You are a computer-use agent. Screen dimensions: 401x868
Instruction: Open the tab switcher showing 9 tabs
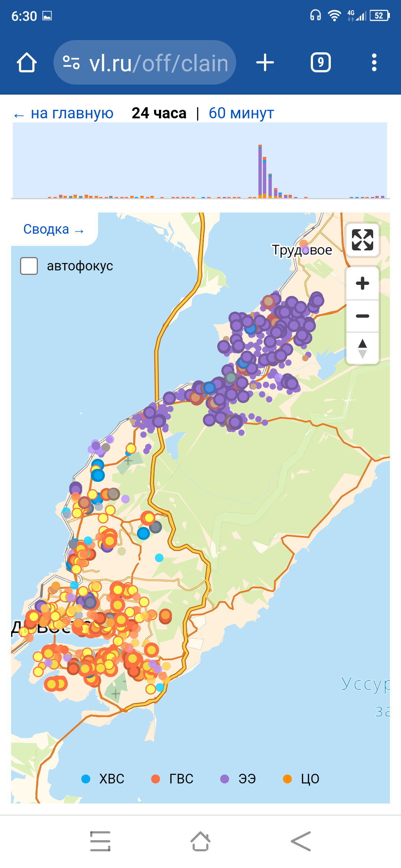click(x=321, y=62)
